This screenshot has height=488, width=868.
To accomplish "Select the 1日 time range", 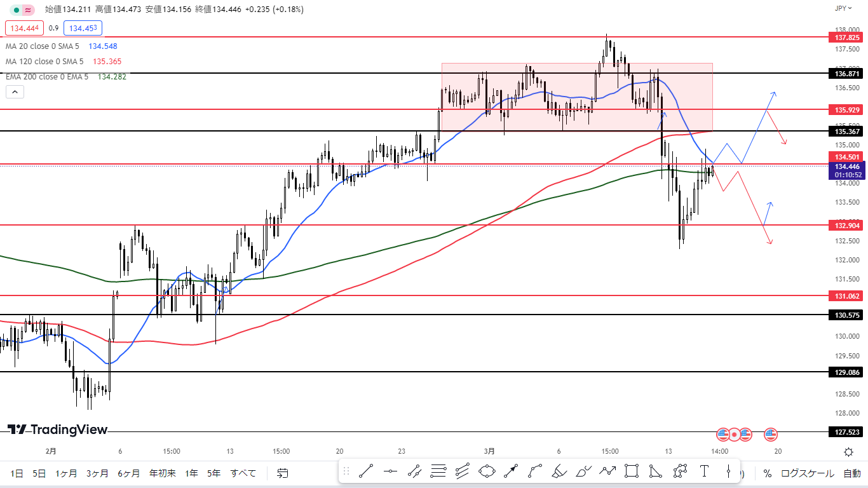I will click(x=17, y=473).
